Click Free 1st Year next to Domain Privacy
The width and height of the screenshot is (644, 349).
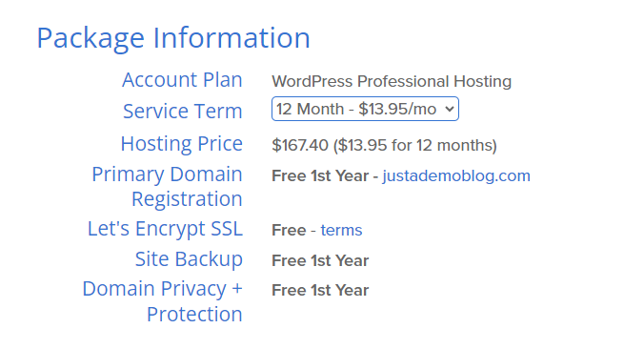coord(320,290)
